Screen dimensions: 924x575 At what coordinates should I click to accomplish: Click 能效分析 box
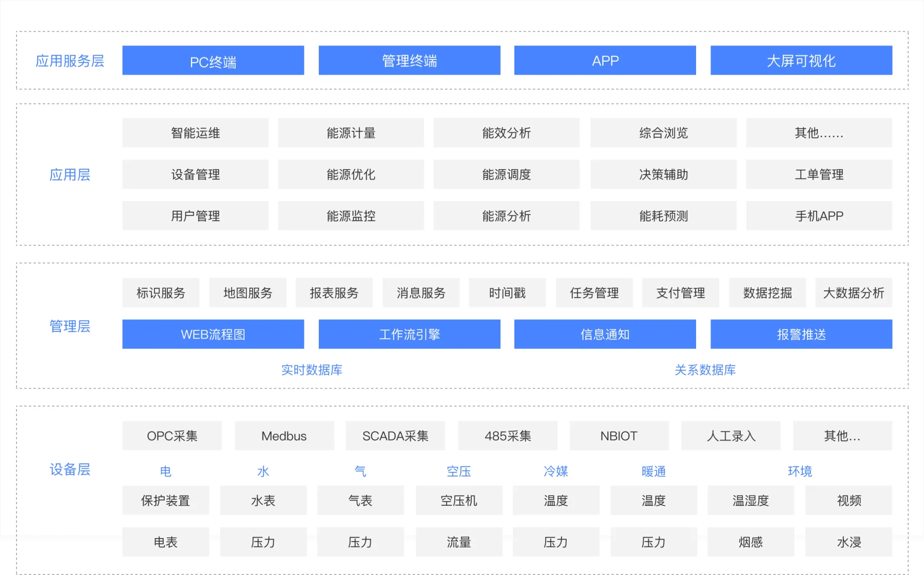tap(507, 133)
